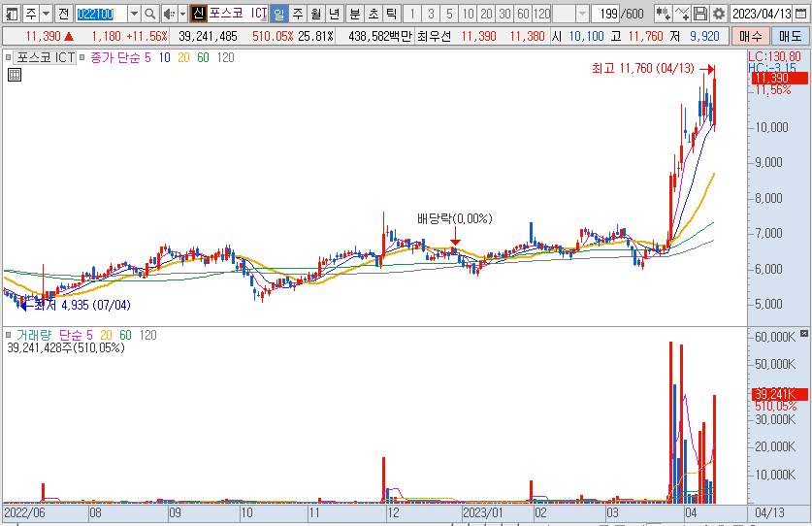Click the 매도 sell button
The width and height of the screenshot is (812, 526).
click(x=791, y=36)
